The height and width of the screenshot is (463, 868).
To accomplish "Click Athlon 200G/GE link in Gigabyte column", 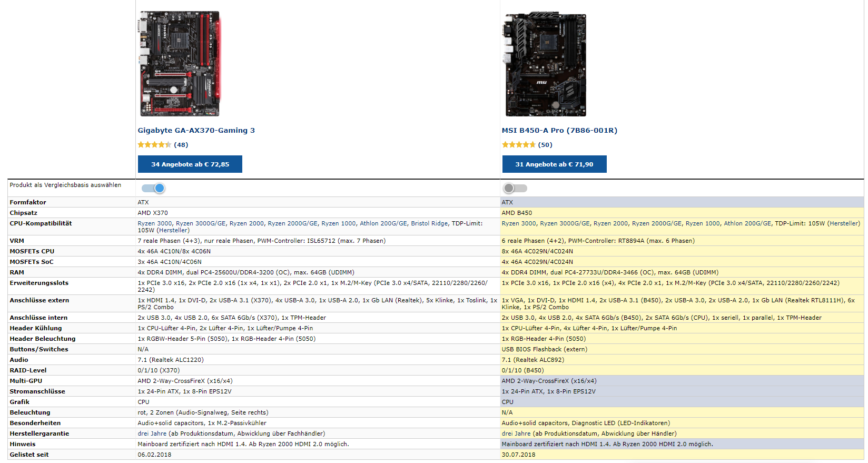I will 383,223.
